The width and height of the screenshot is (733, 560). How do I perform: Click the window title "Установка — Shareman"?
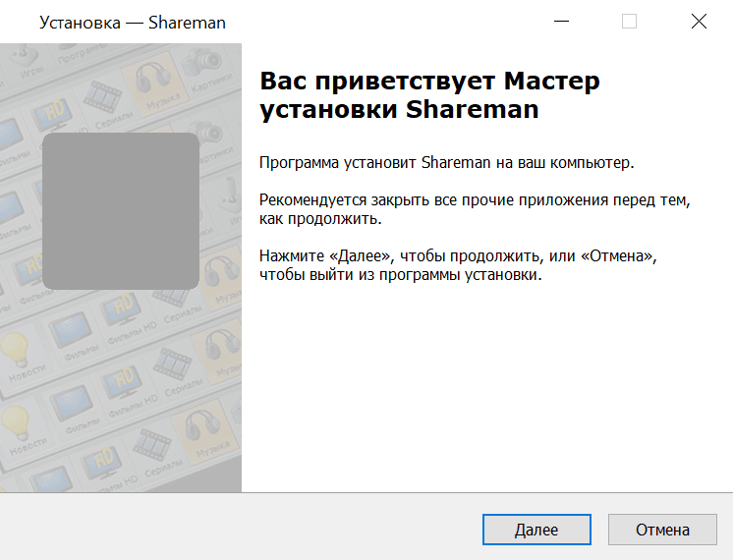tap(133, 23)
